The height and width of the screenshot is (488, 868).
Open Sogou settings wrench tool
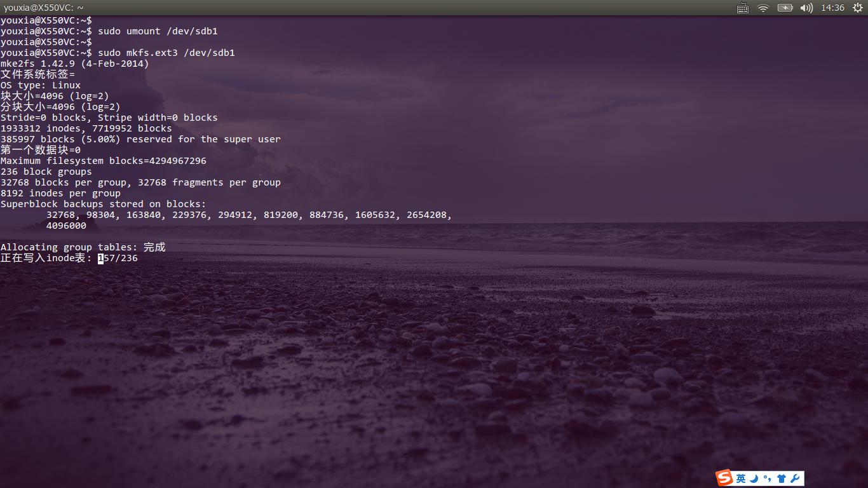click(x=796, y=478)
